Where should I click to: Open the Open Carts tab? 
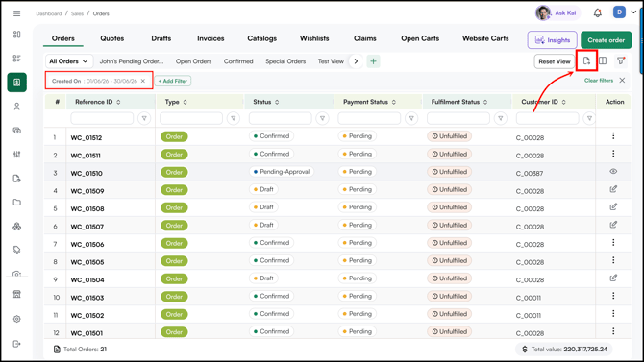pyautogui.click(x=420, y=38)
